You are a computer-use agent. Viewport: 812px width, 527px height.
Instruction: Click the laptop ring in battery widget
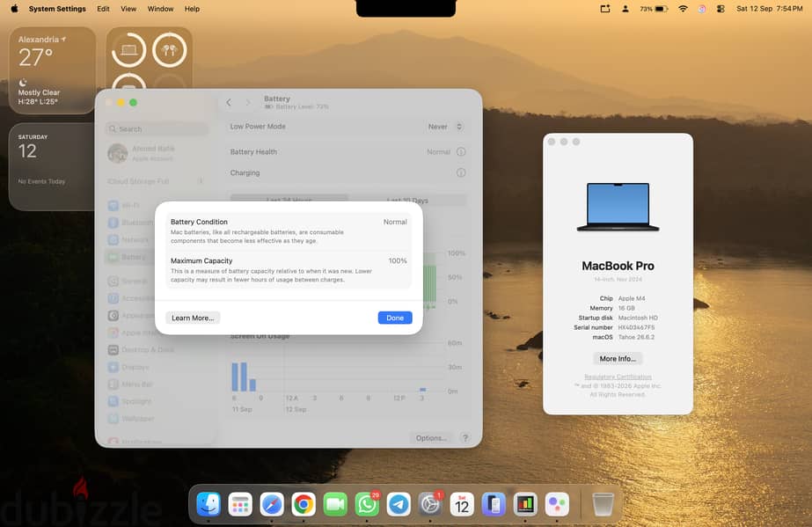129,50
